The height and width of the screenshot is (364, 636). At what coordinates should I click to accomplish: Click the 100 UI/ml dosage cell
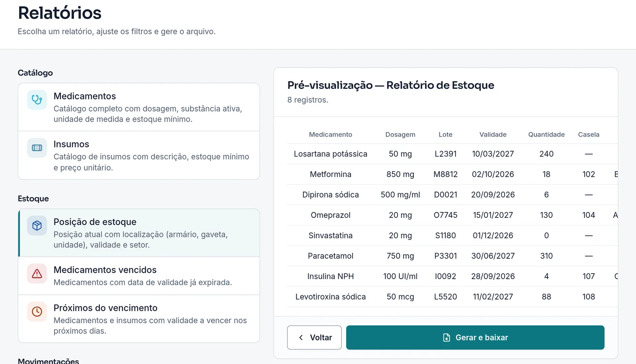click(400, 276)
